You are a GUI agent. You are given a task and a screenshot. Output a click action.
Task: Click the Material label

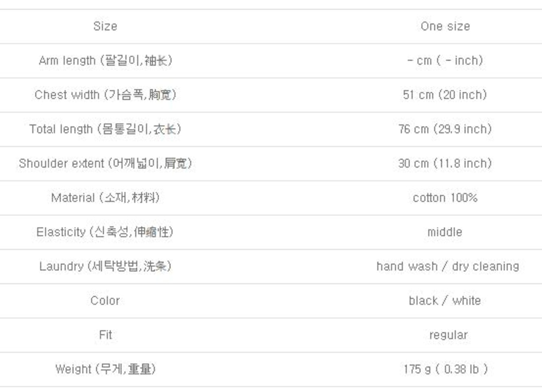(105, 198)
